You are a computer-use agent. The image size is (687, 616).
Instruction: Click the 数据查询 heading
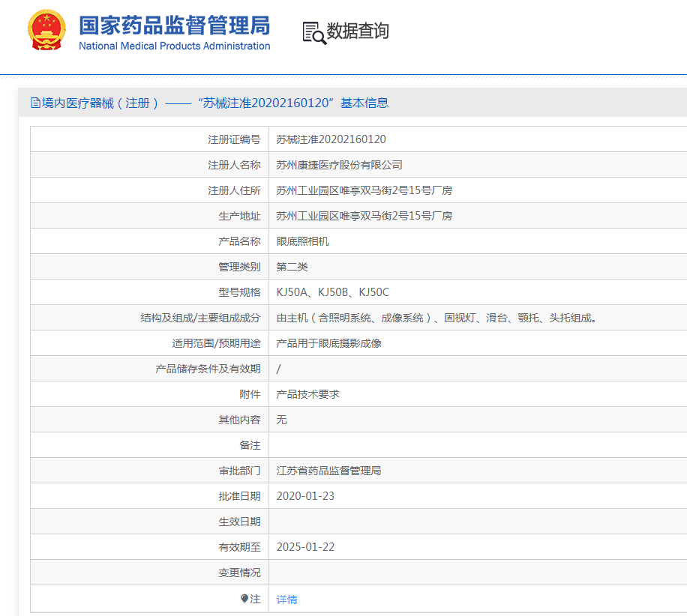coord(358,31)
